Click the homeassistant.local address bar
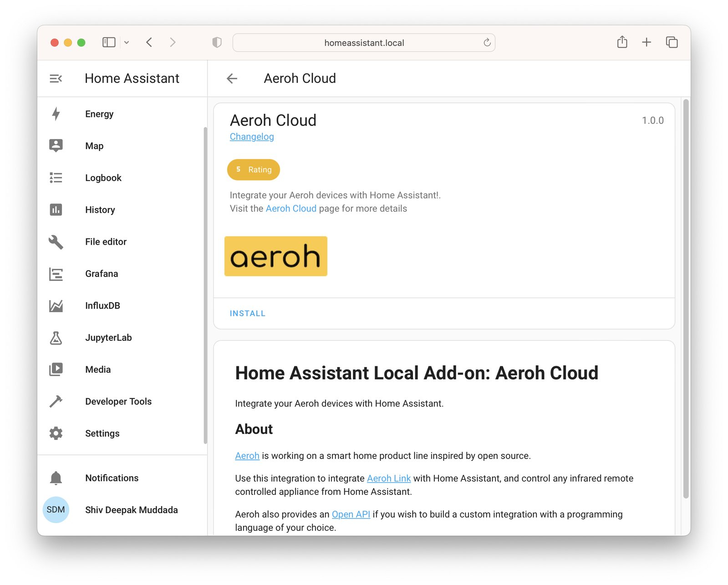 (x=364, y=42)
